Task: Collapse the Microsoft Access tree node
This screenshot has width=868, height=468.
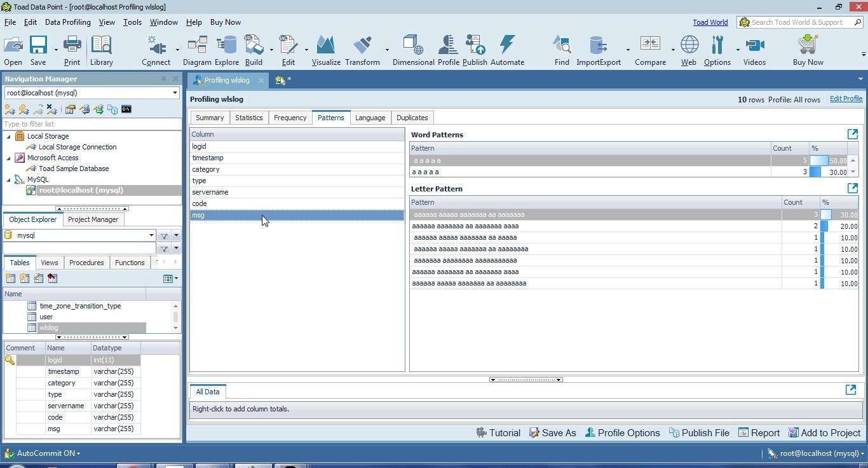Action: [9, 158]
